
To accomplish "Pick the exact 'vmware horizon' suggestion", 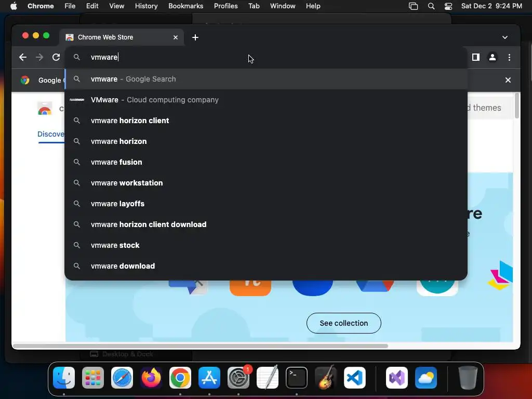I will tap(266, 141).
